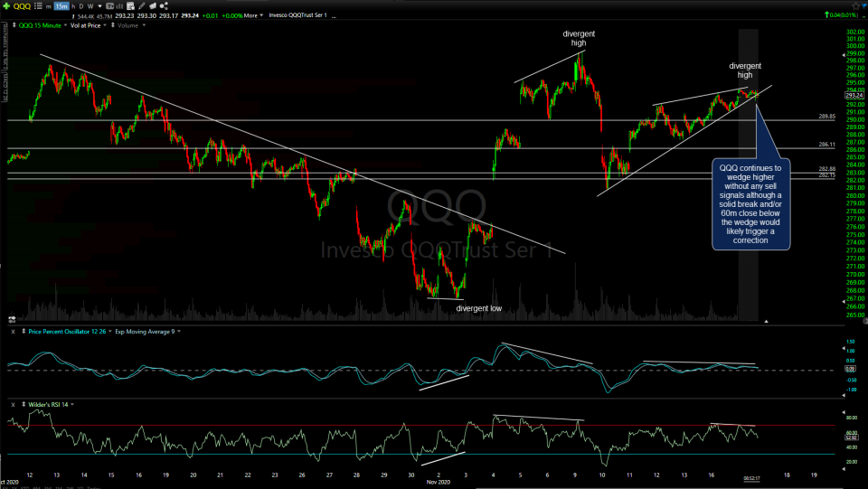Click the +0.00% percent change value
Image resolution: width=868 pixels, height=489 pixels.
(232, 16)
